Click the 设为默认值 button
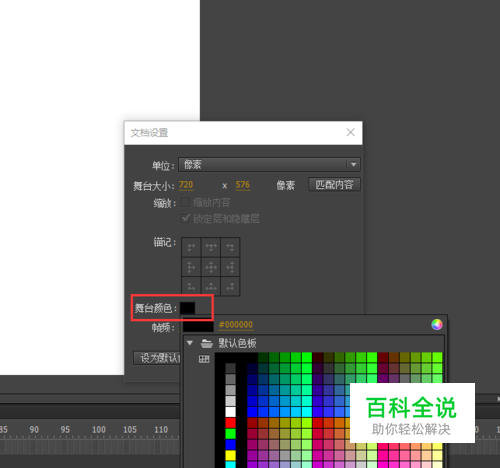The height and width of the screenshot is (468, 500). pos(157,358)
